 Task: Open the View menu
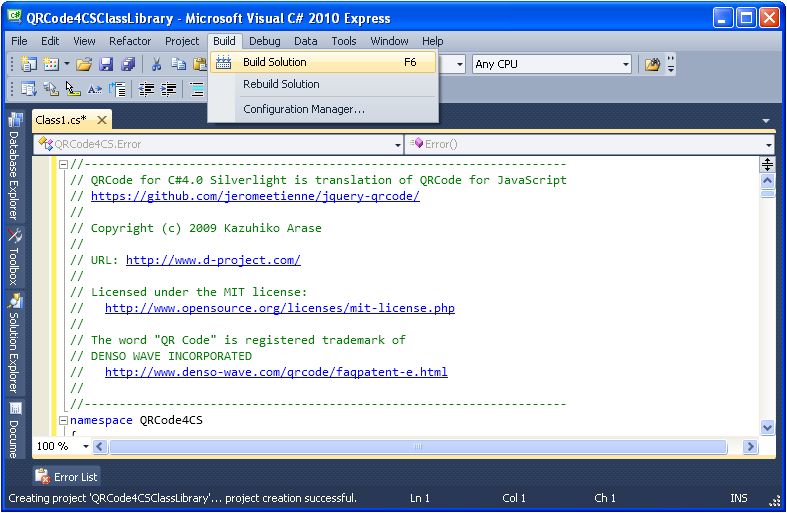[x=84, y=41]
